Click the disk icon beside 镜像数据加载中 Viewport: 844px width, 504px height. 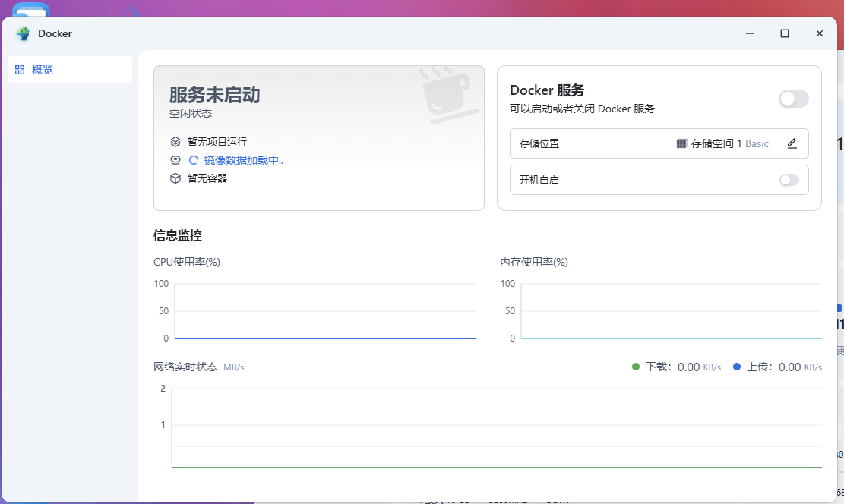[x=175, y=160]
